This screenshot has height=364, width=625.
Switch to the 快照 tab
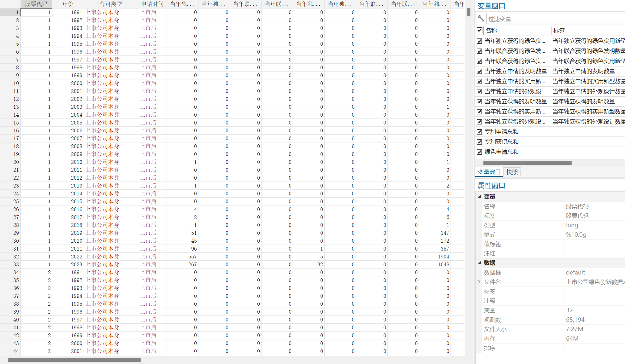tap(512, 172)
